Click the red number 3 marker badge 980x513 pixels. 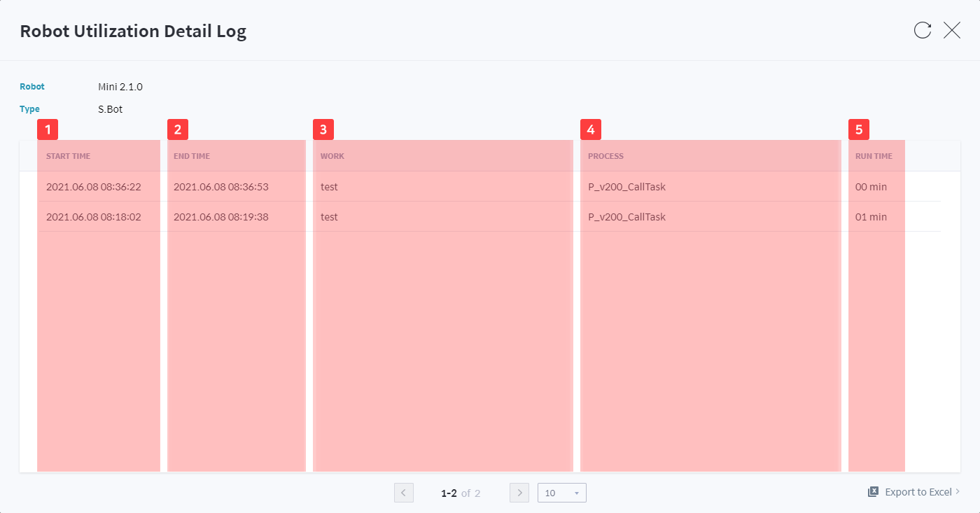click(323, 129)
